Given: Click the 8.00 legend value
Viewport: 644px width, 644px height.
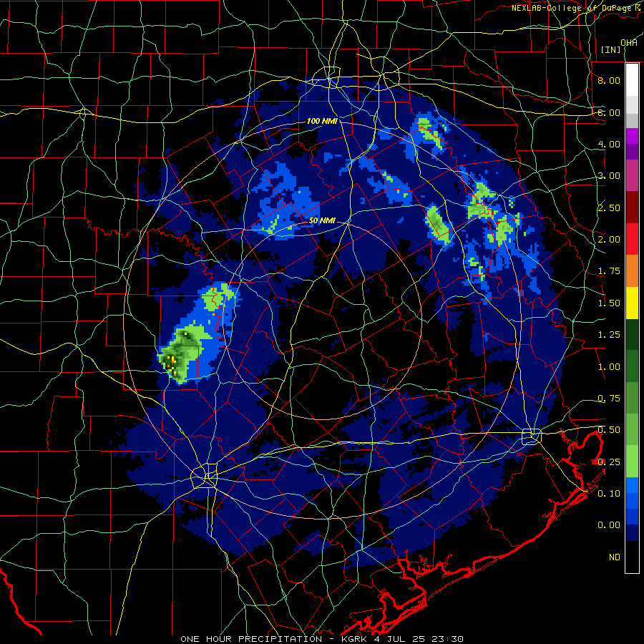Looking at the screenshot, I should pyautogui.click(x=609, y=80).
